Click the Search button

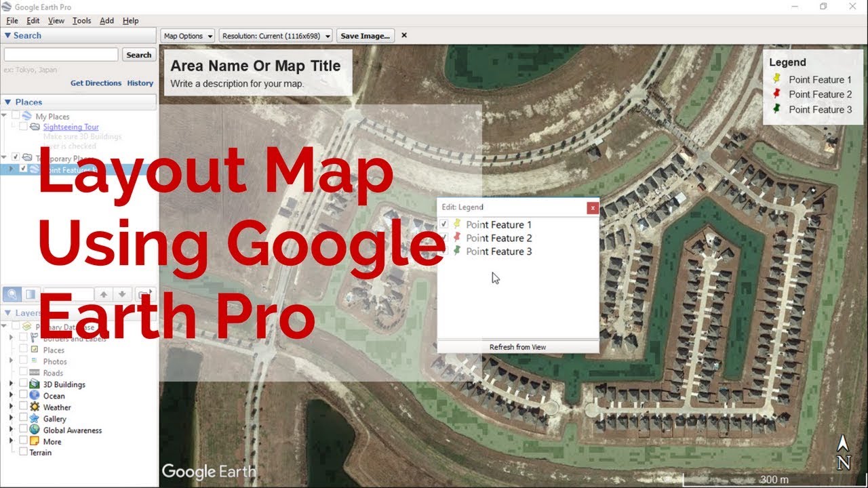[x=139, y=55]
